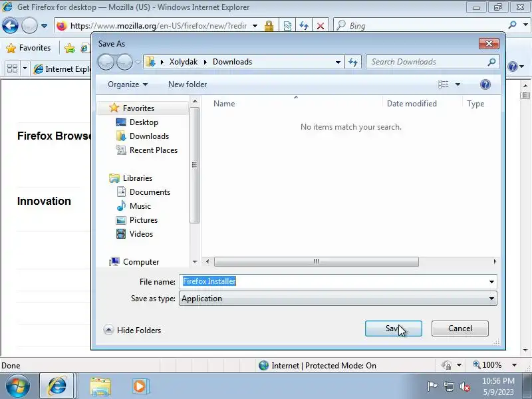The height and width of the screenshot is (399, 532).
Task: Launch Windows Media Player from taskbar
Action: [140, 386]
